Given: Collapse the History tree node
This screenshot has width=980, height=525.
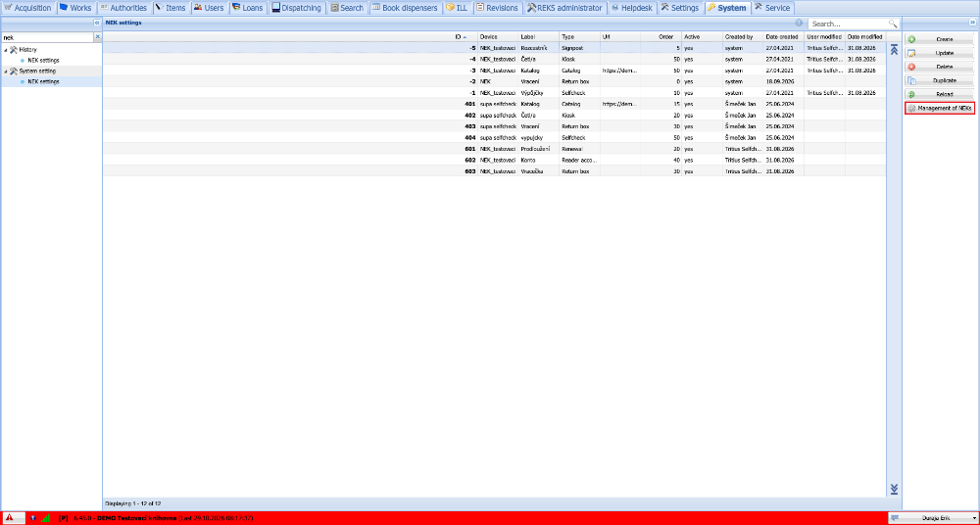Looking at the screenshot, I should [x=6, y=49].
